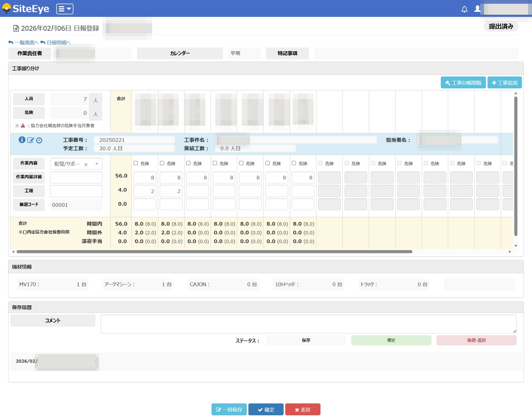The image size is (532, 418).
Task: Click the 工事追加 button
Action: click(504, 83)
